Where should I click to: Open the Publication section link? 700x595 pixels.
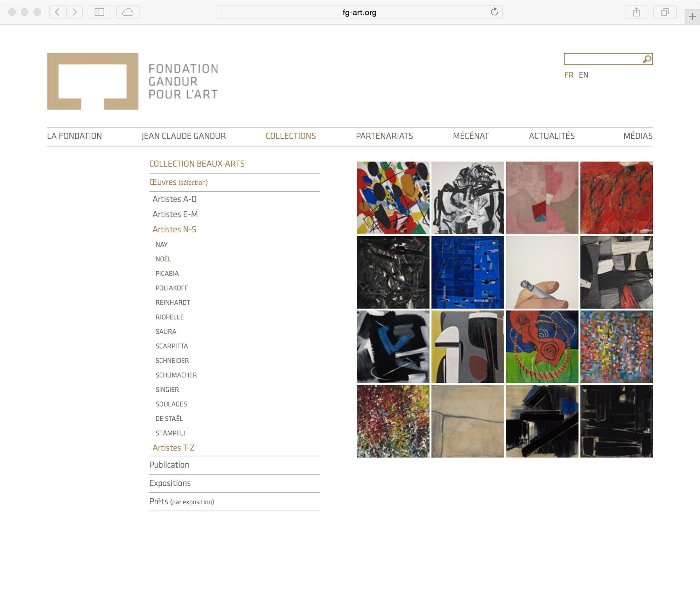pyautogui.click(x=169, y=465)
